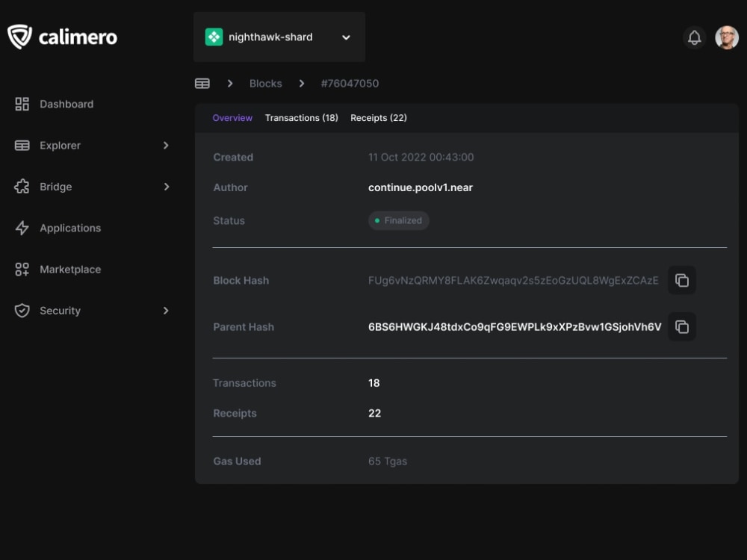Click the Bridge label in sidebar
Image resolution: width=747 pixels, height=560 pixels.
click(56, 187)
